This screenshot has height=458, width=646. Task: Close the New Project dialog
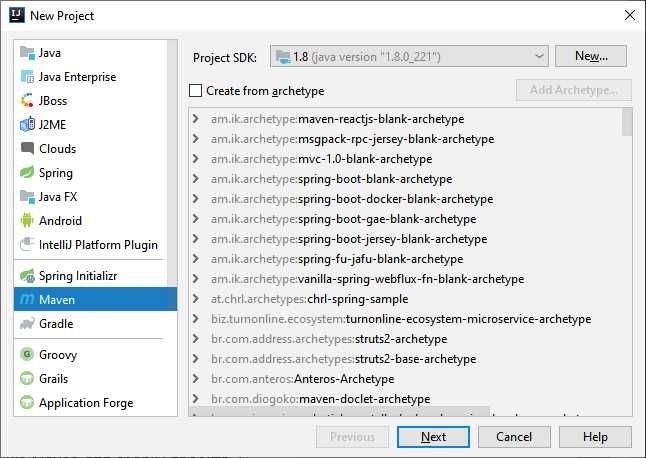pos(630,15)
